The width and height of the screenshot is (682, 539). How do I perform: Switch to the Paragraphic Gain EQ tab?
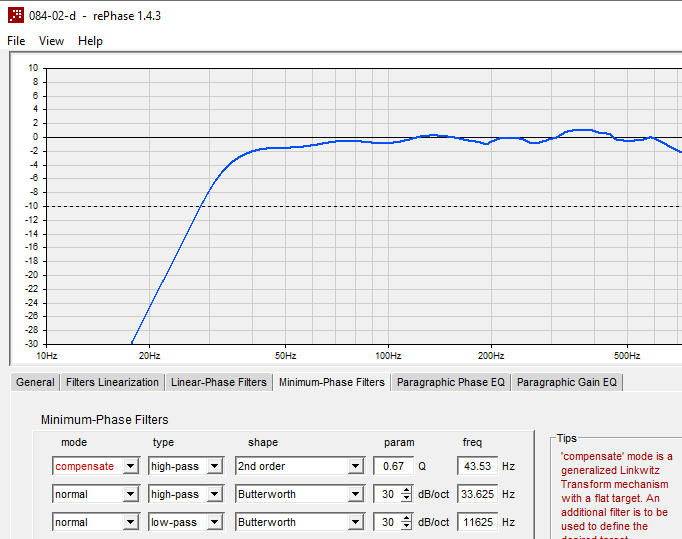pos(567,382)
